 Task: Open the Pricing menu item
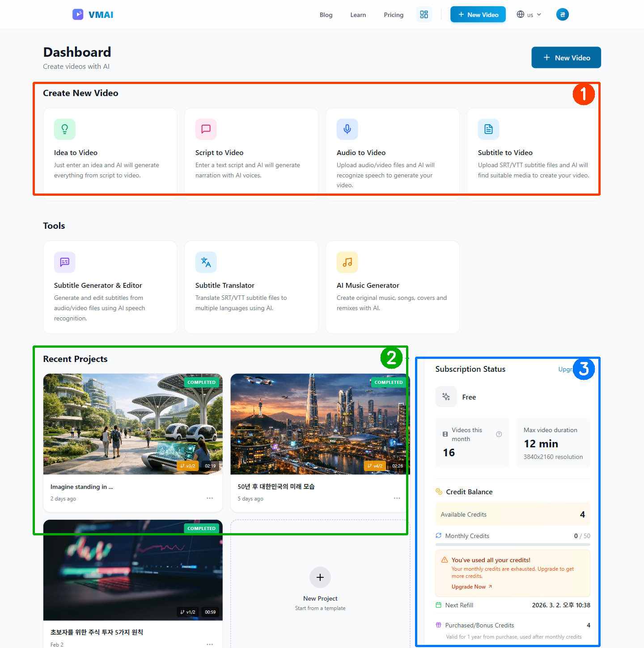(394, 15)
